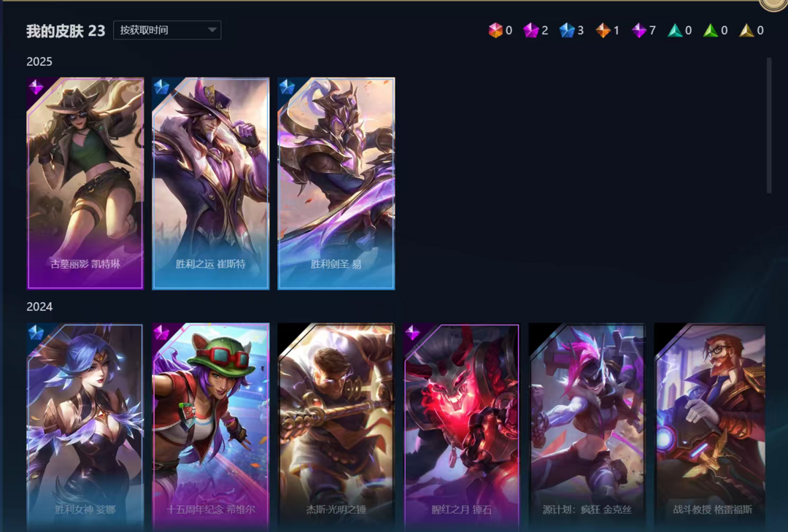Open the 胜利女神 婆娜 skin card
Screen dimensions: 788x532
85,428
